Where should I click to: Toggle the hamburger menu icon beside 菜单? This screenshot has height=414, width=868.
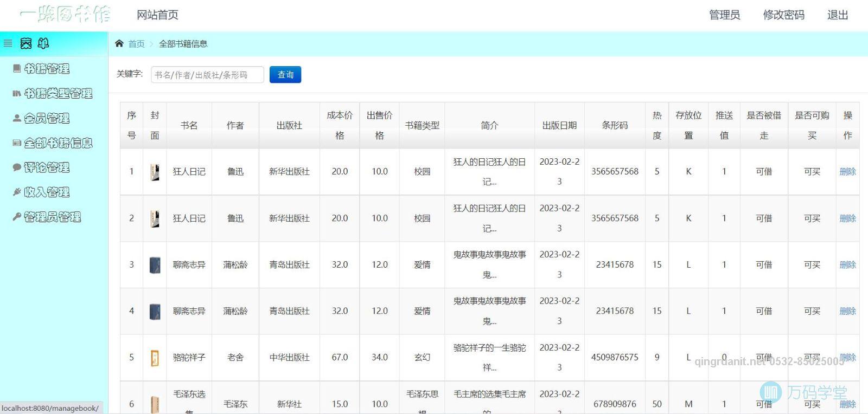coord(8,43)
